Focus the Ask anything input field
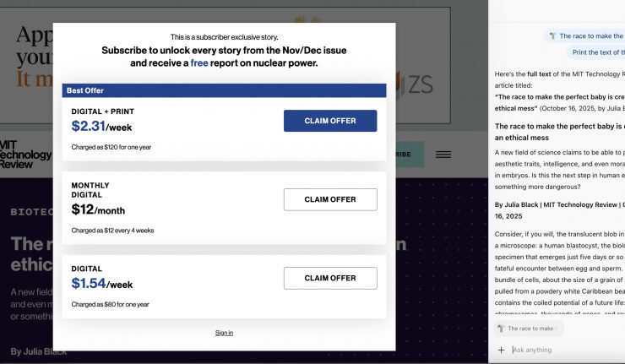Screen dimensions: 625x364 tap(566, 350)
